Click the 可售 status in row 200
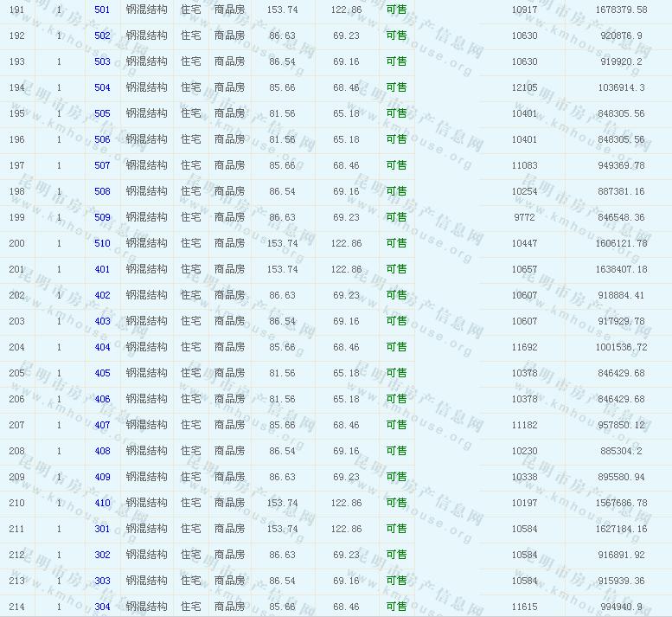 pos(396,243)
